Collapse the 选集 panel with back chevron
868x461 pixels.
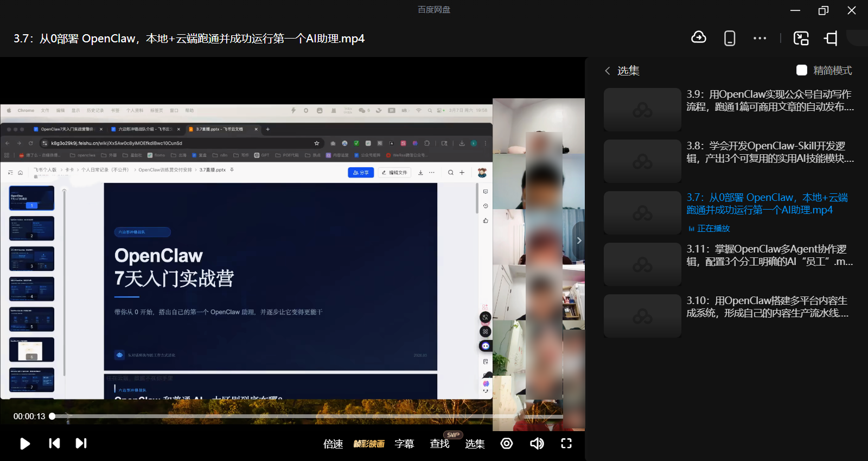(x=608, y=71)
